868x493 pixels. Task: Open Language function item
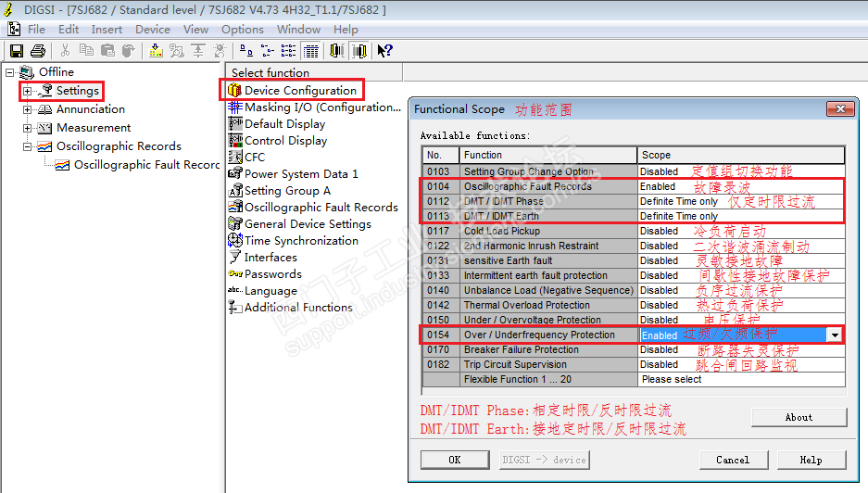270,290
